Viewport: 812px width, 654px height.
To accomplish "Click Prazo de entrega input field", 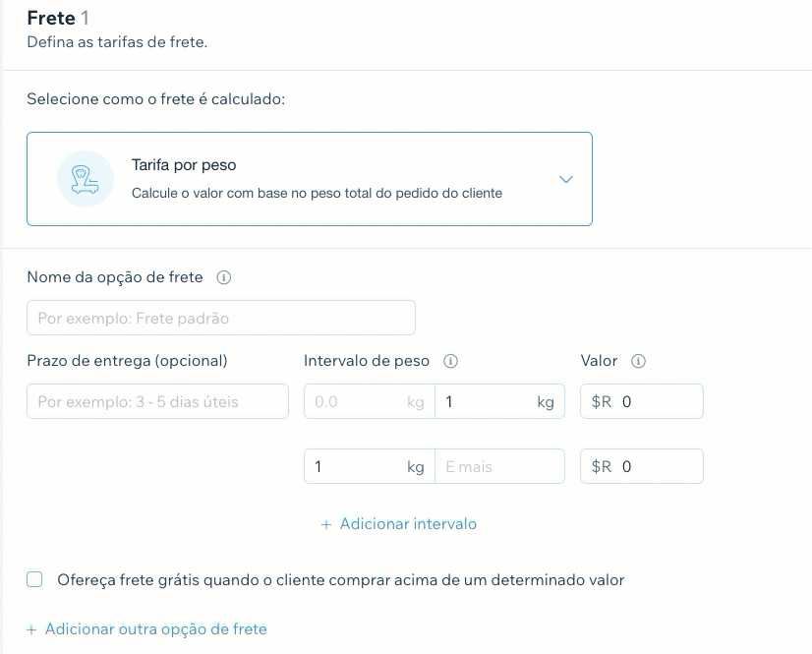I will coord(157,401).
